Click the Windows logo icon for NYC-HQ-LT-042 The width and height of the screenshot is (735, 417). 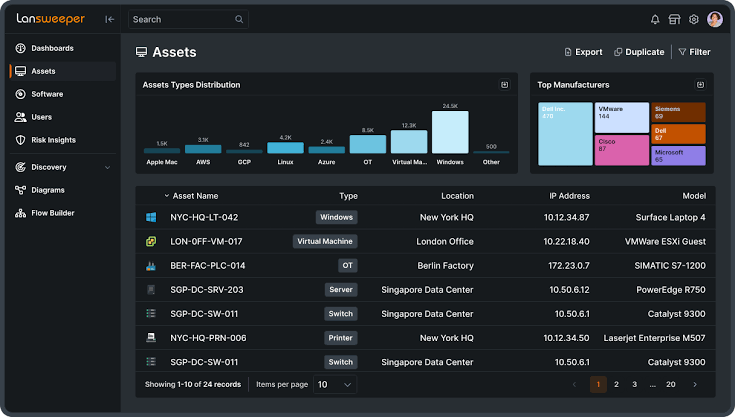point(151,217)
